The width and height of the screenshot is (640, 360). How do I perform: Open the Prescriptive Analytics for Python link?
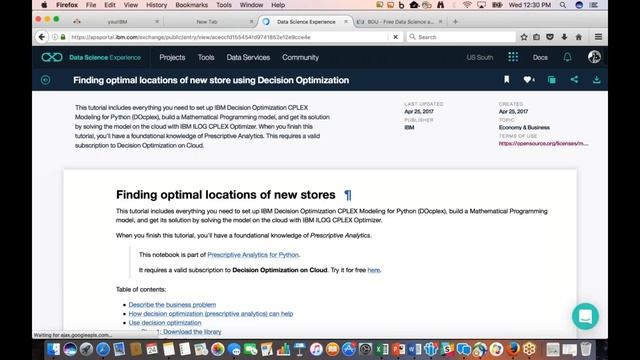tap(253, 255)
